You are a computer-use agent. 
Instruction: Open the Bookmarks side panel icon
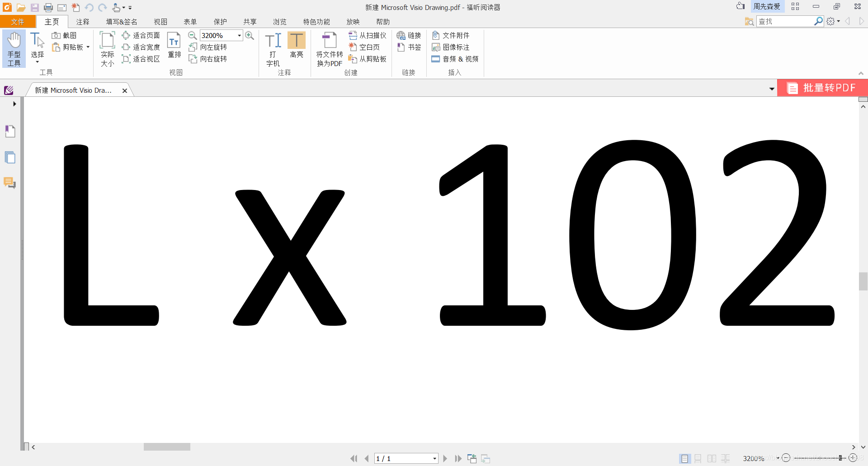(x=10, y=131)
